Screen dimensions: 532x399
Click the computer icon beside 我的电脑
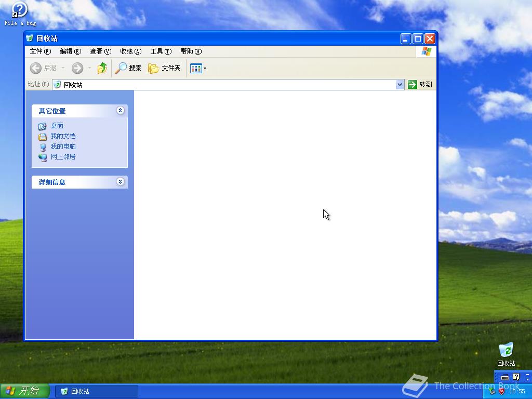pos(43,147)
